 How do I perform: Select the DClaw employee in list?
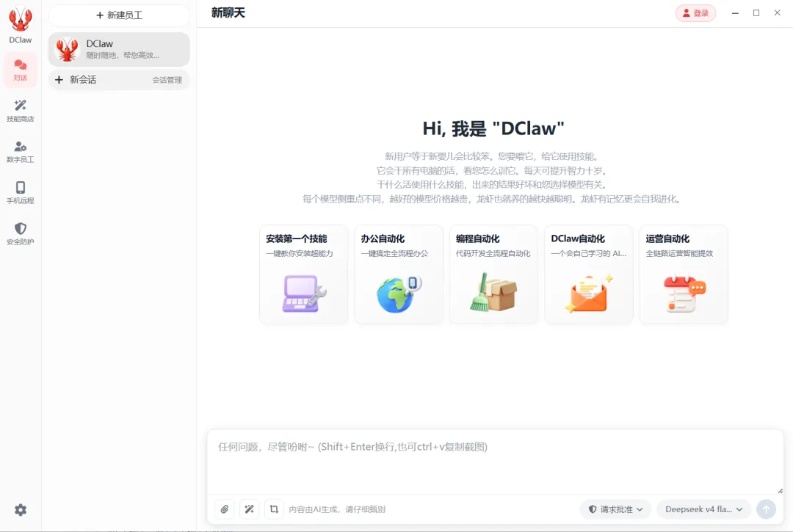click(x=119, y=49)
